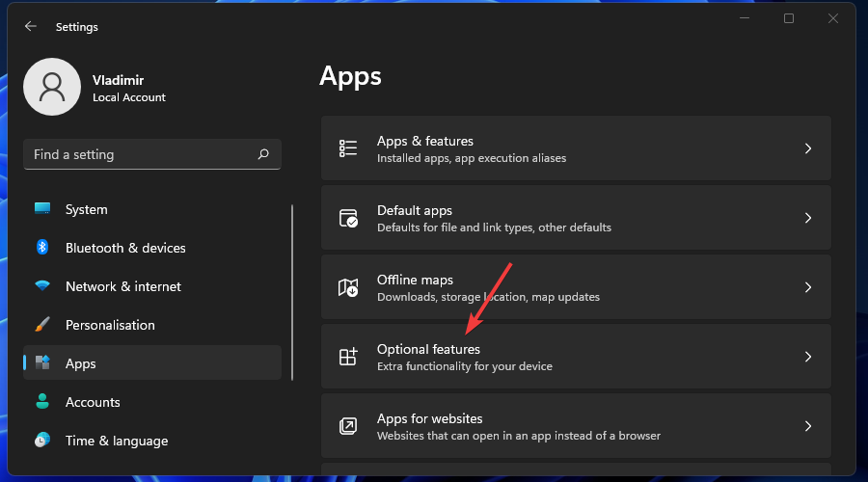This screenshot has height=482, width=868.
Task: Open Personalisation in sidebar
Action: pos(109,325)
